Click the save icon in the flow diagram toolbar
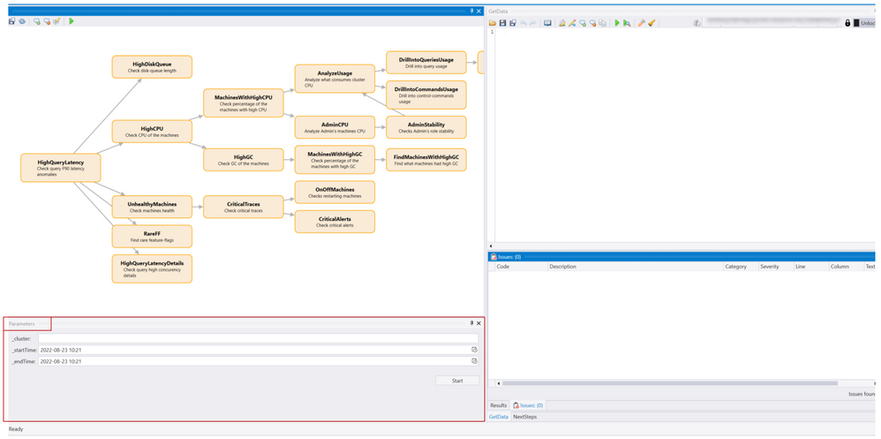 pos(12,21)
